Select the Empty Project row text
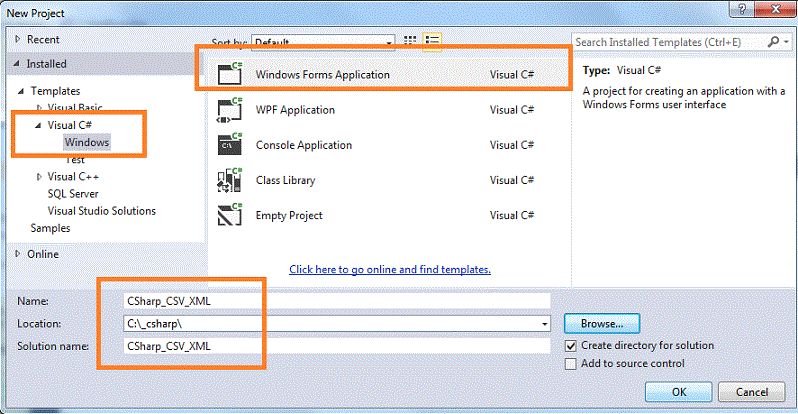Screen dimensions: 798x414 point(289,215)
